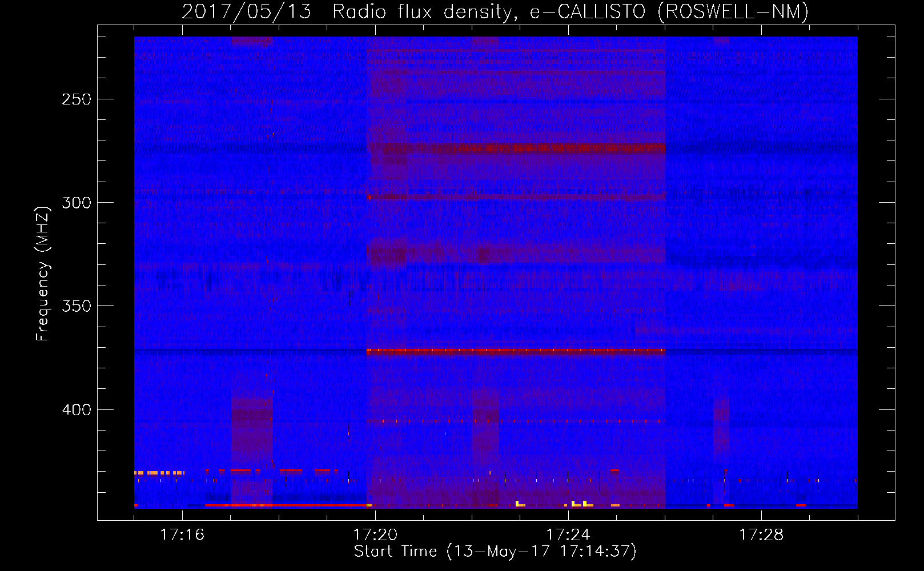Image resolution: width=924 pixels, height=571 pixels.
Task: Select the '300' frequency axis label
Action: tap(77, 203)
